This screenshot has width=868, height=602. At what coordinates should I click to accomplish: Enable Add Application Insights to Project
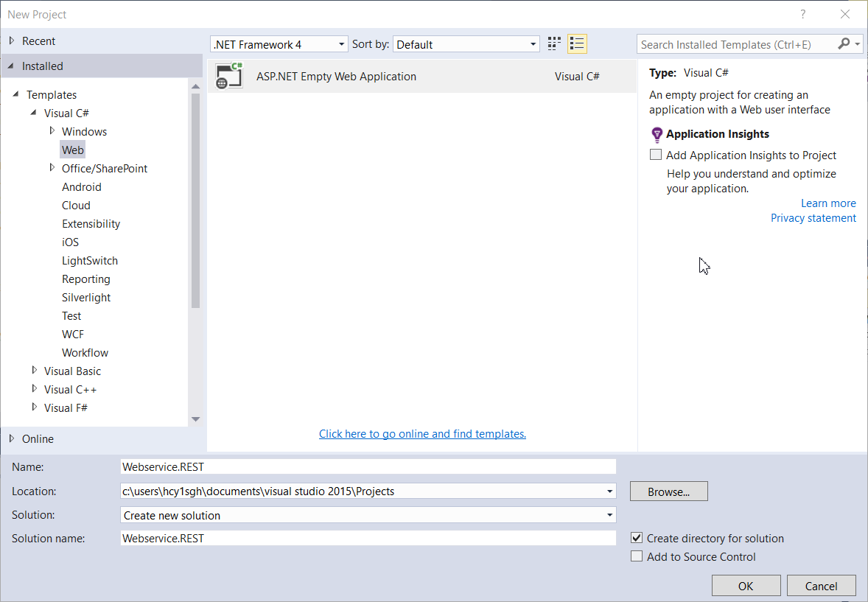pyautogui.click(x=656, y=155)
